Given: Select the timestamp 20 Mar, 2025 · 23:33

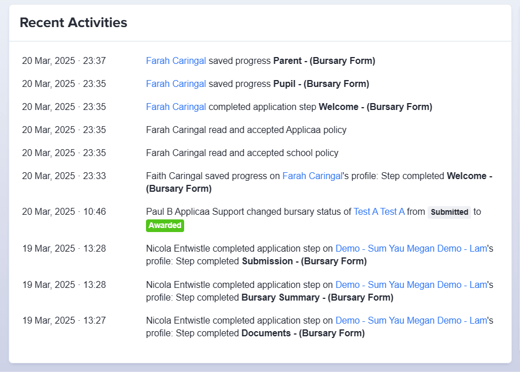Looking at the screenshot, I should tap(64, 176).
